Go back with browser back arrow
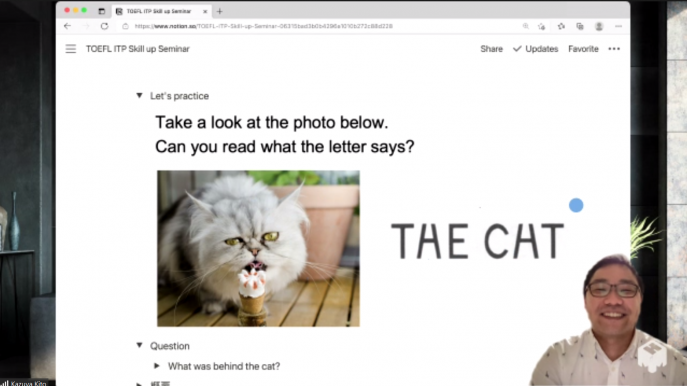Image resolution: width=687 pixels, height=386 pixels. click(x=67, y=26)
